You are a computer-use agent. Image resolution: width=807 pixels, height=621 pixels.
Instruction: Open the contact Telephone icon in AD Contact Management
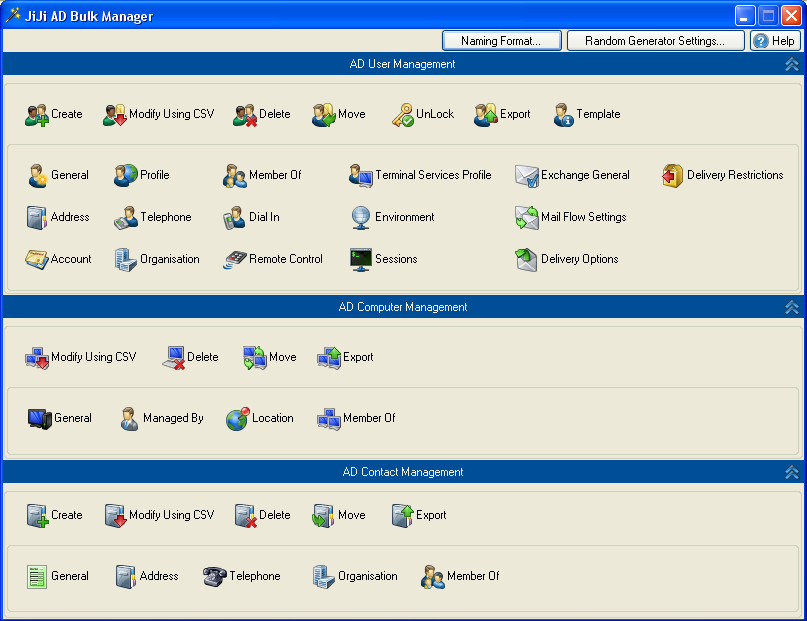(x=215, y=577)
